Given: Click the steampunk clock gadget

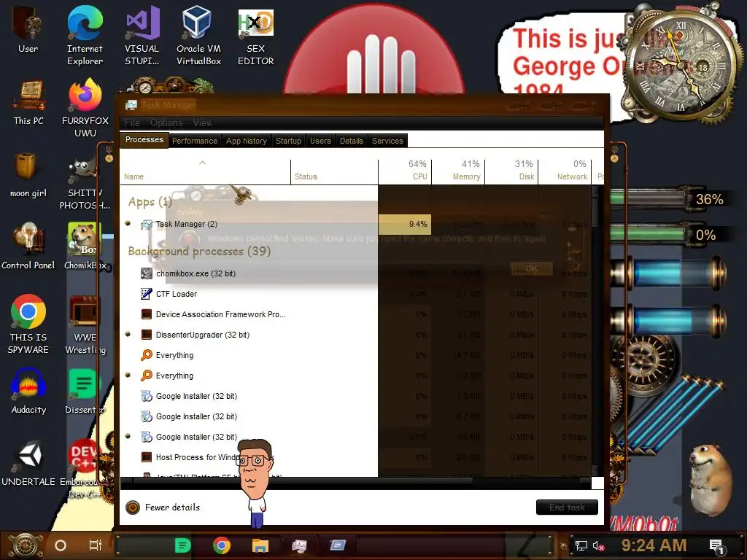Looking at the screenshot, I should click(681, 64).
